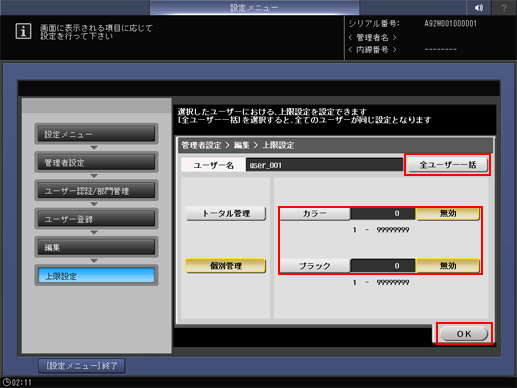Tap the 管理者名 label

pyautogui.click(x=372, y=37)
